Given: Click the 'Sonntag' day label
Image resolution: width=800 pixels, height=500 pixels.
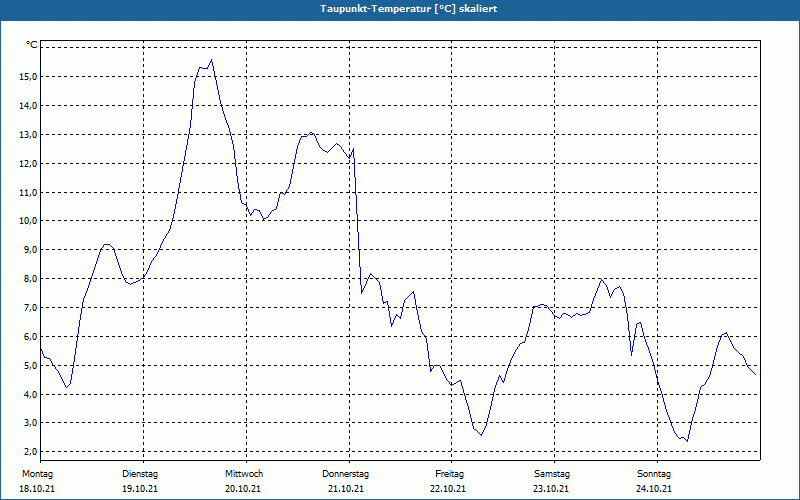Looking at the screenshot, I should click(654, 474).
